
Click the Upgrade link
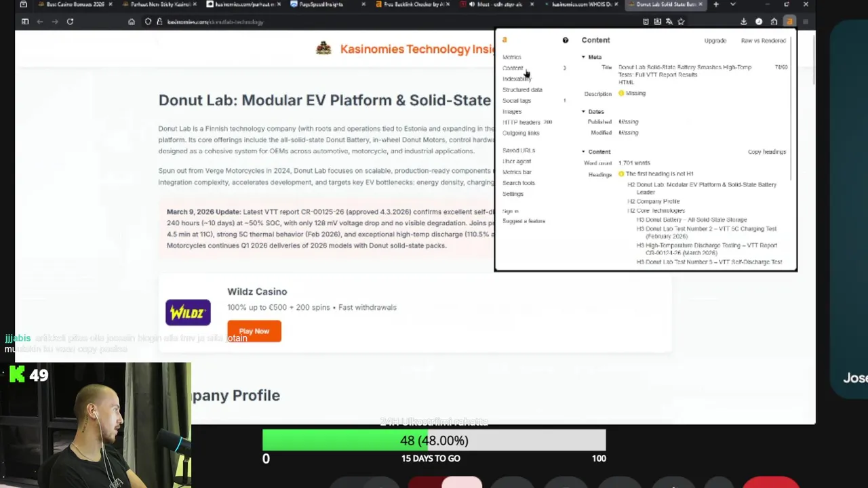click(715, 41)
